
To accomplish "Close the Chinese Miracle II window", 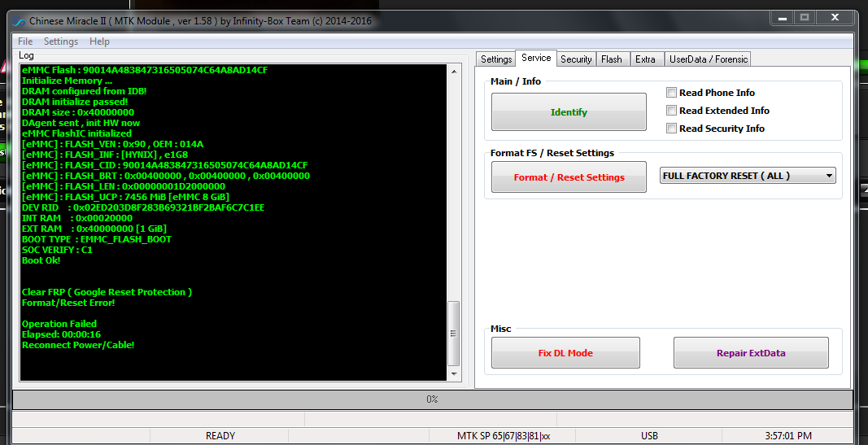I will click(x=835, y=18).
